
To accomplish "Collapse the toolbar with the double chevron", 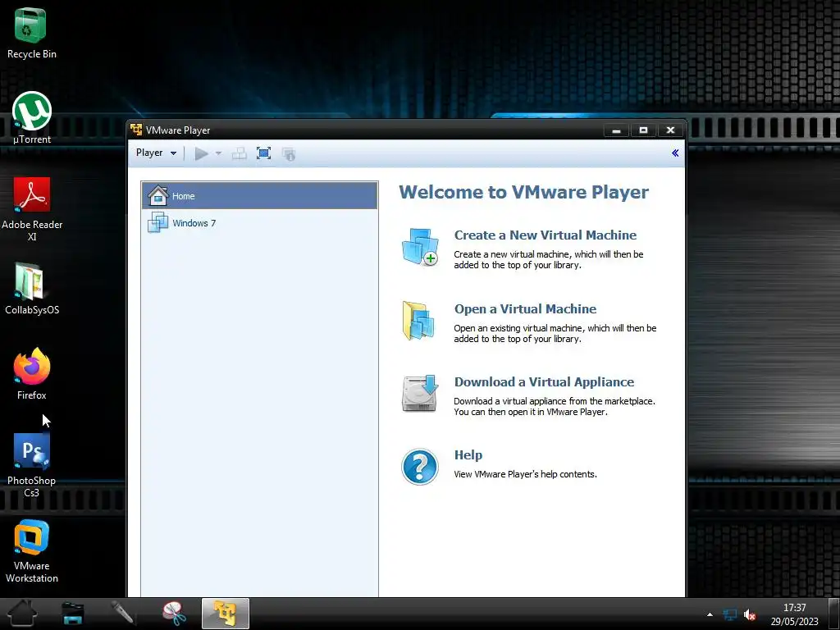I will [x=675, y=153].
